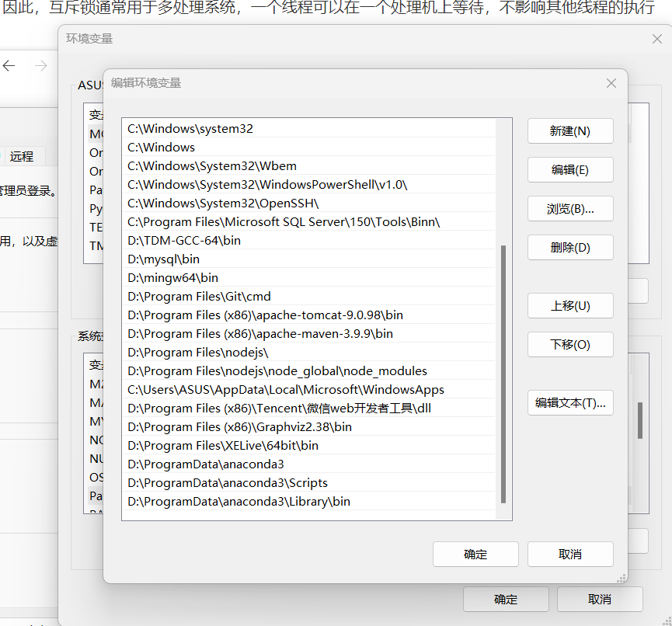
Task: Select D:\mysql\bin entry
Action: (x=311, y=259)
